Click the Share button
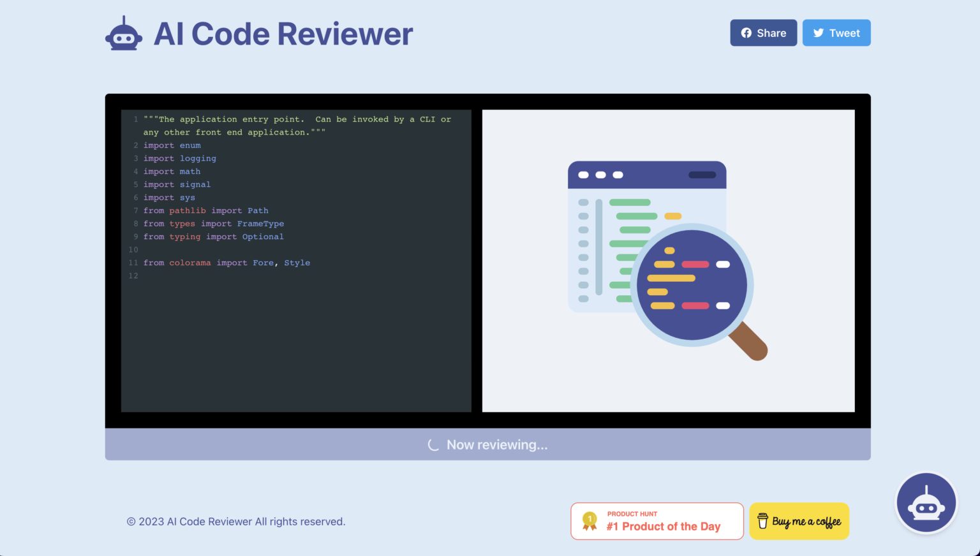 763,33
